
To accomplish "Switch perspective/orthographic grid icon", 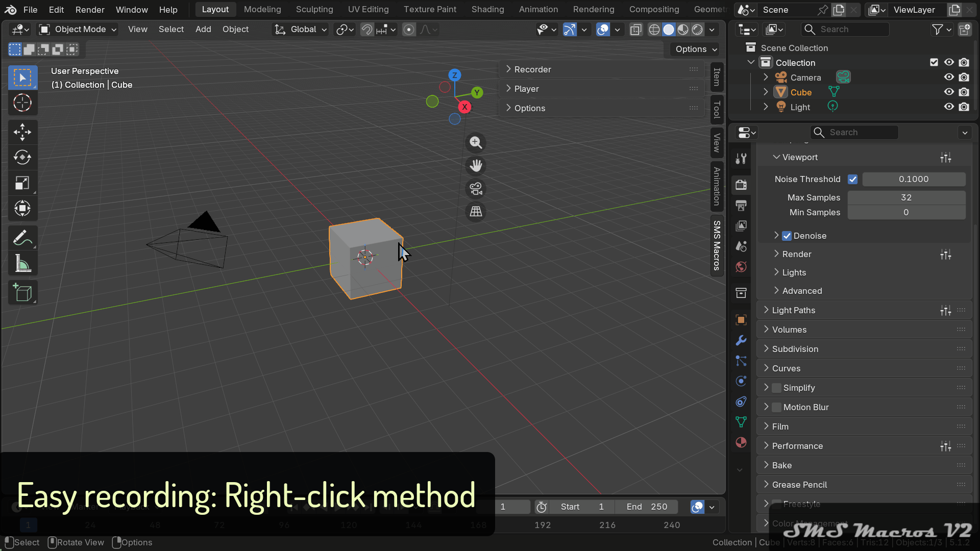I will coord(476,212).
